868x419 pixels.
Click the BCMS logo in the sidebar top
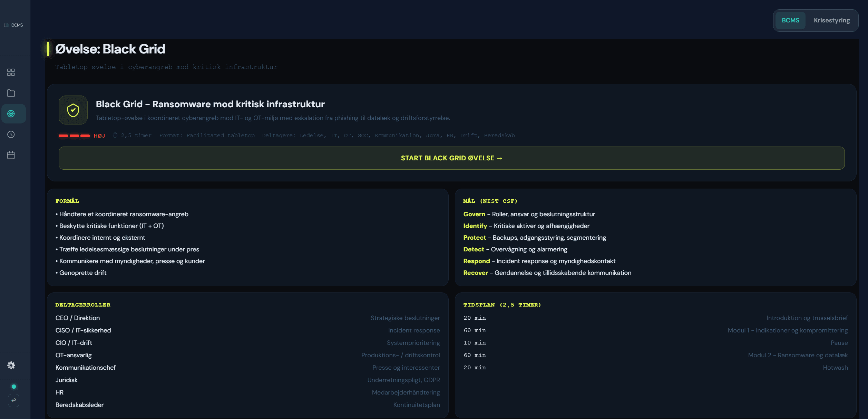(14, 25)
